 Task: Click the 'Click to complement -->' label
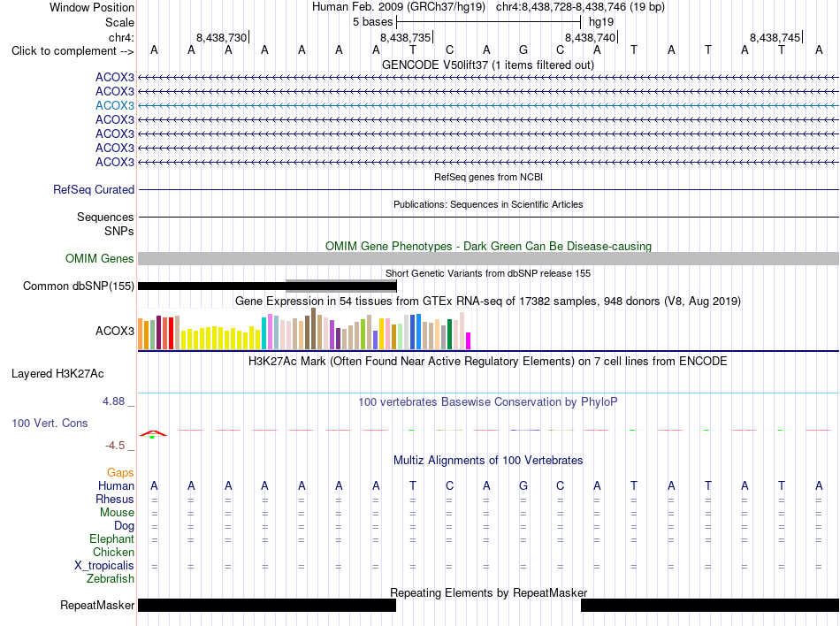pos(73,51)
